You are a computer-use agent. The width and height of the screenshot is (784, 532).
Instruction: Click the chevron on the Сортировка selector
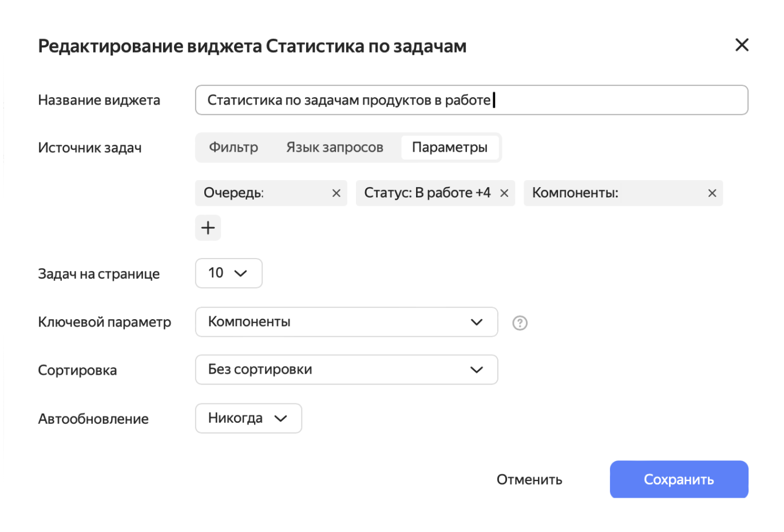click(476, 370)
